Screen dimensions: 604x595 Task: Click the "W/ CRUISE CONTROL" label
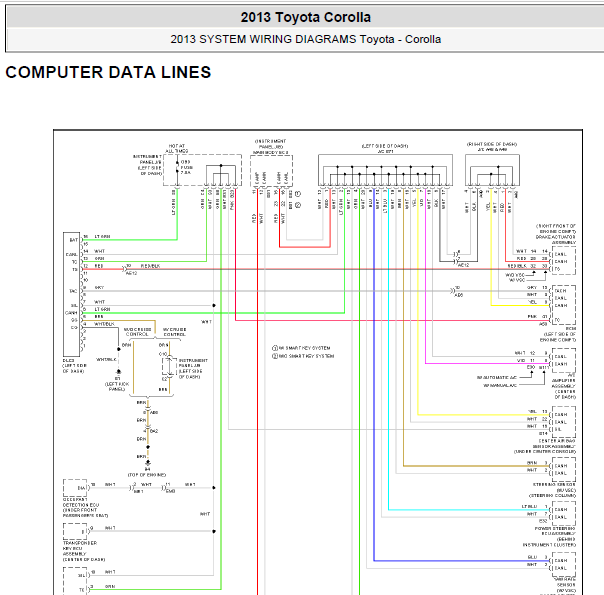point(174,332)
